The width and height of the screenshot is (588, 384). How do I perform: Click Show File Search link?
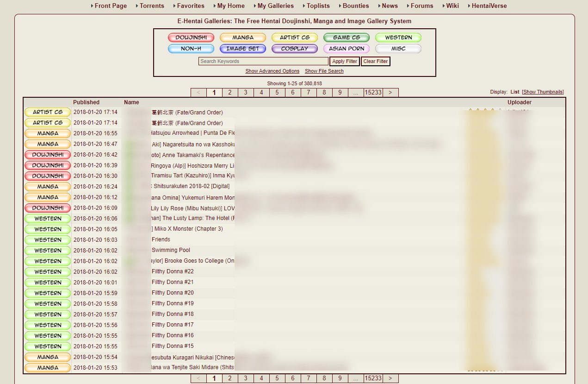pos(324,71)
